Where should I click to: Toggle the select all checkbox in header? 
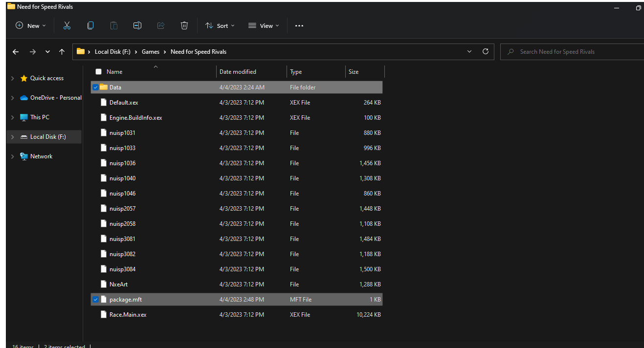click(98, 71)
